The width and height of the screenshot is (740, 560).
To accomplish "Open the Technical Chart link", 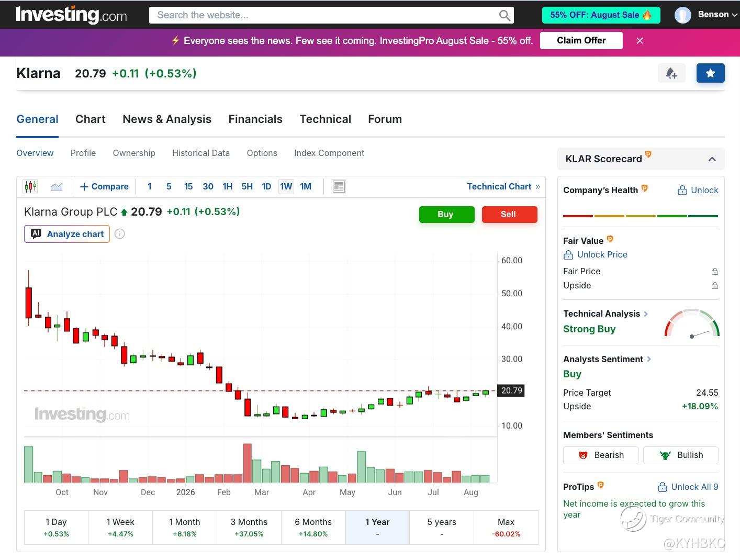I will tap(503, 186).
